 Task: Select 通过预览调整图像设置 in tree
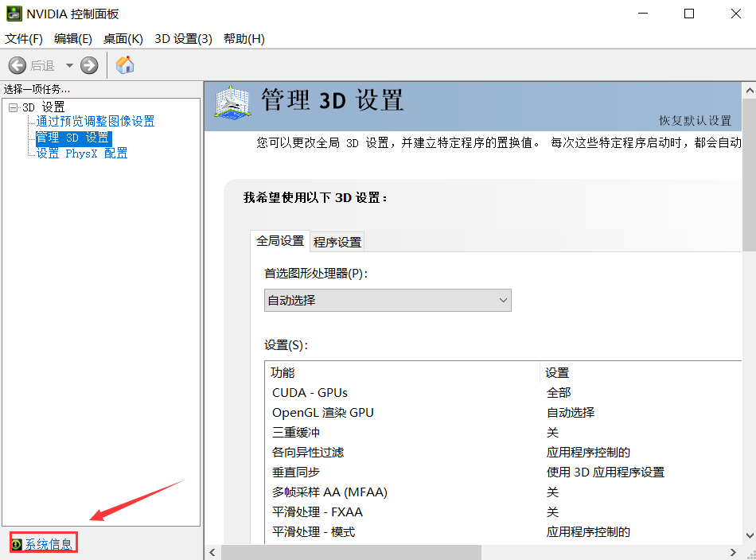pos(95,121)
